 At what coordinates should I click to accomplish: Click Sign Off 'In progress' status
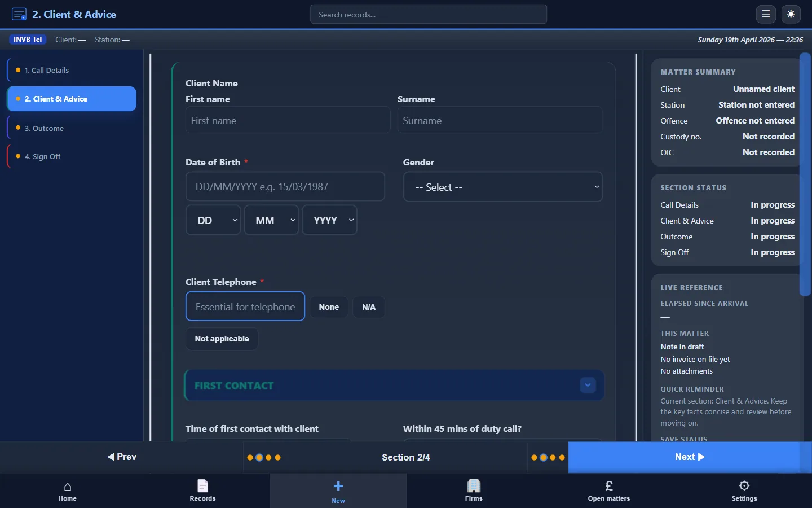773,252
